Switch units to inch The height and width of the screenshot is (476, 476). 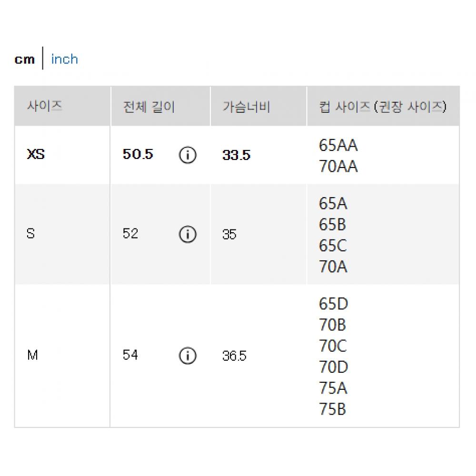[64, 59]
